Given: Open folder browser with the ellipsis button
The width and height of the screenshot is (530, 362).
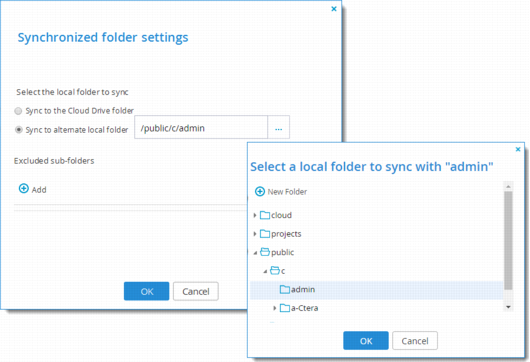Looking at the screenshot, I should pos(279,127).
